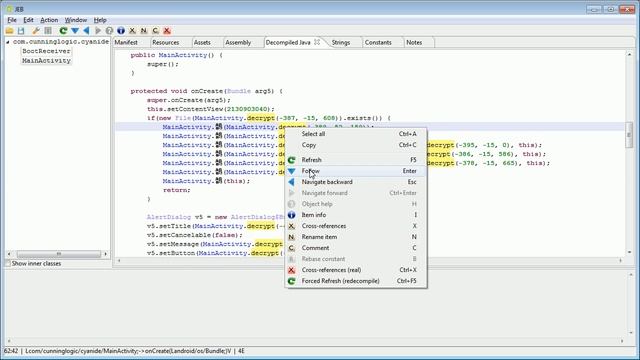Click the Object help question-mark toolbar icon

pos(109,31)
